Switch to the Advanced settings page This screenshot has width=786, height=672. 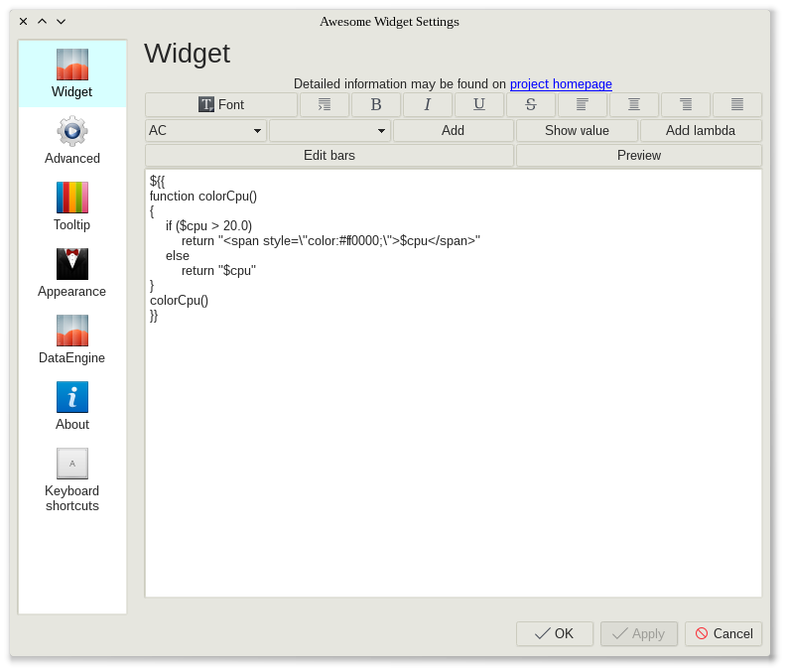[72, 140]
